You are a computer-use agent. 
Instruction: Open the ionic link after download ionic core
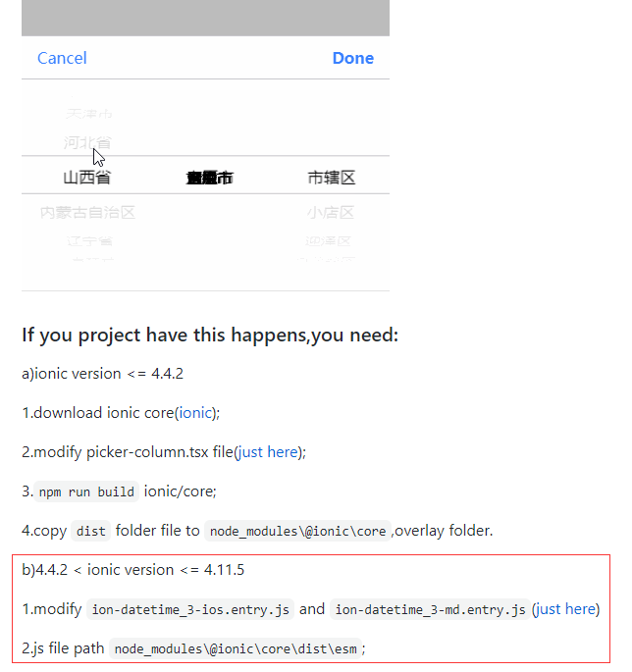[195, 413]
